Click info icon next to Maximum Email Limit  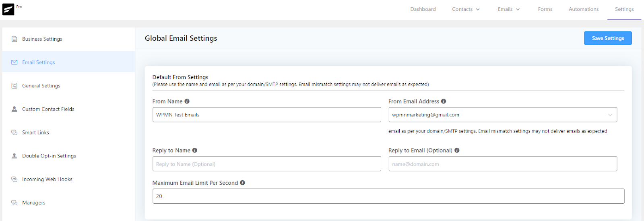click(242, 183)
